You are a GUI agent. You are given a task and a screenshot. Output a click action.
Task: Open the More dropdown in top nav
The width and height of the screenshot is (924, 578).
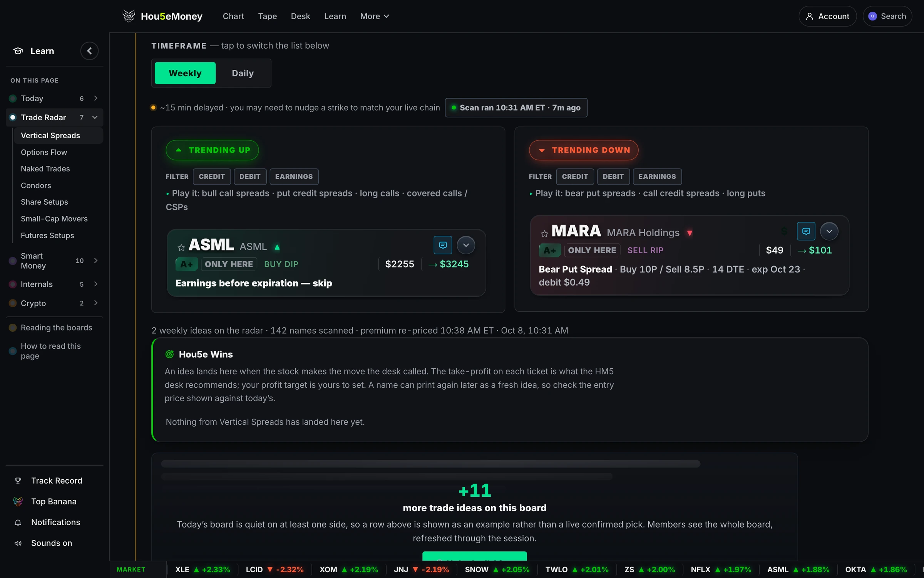pos(375,16)
